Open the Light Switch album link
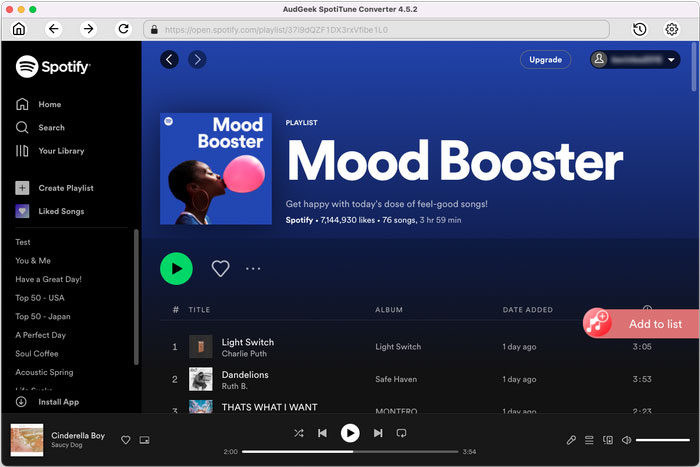The height and width of the screenshot is (467, 700). 398,347
